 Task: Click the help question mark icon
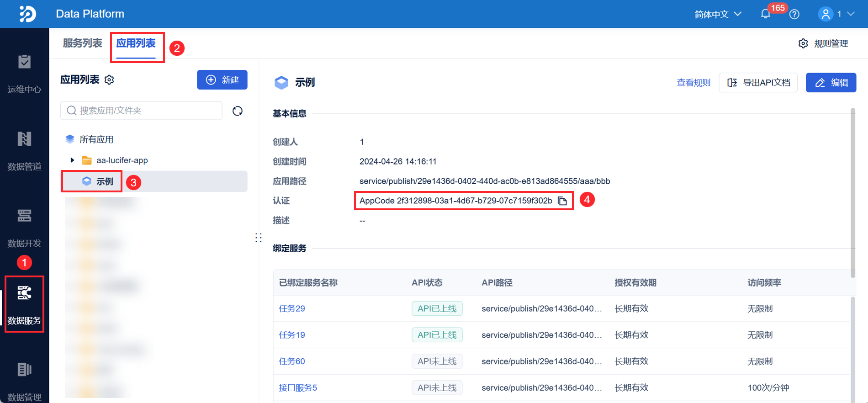(794, 14)
